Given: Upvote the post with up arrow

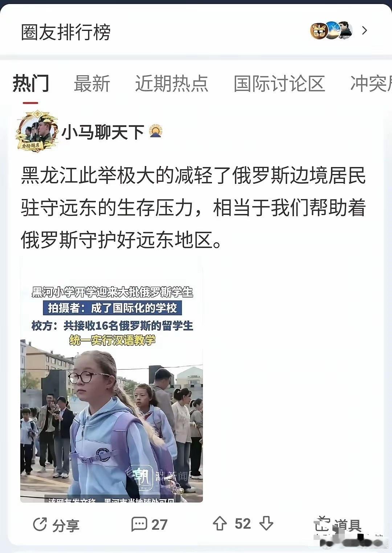Looking at the screenshot, I should [x=220, y=524].
